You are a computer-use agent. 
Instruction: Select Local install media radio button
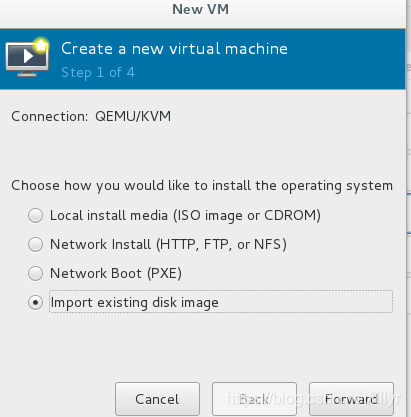(x=35, y=215)
